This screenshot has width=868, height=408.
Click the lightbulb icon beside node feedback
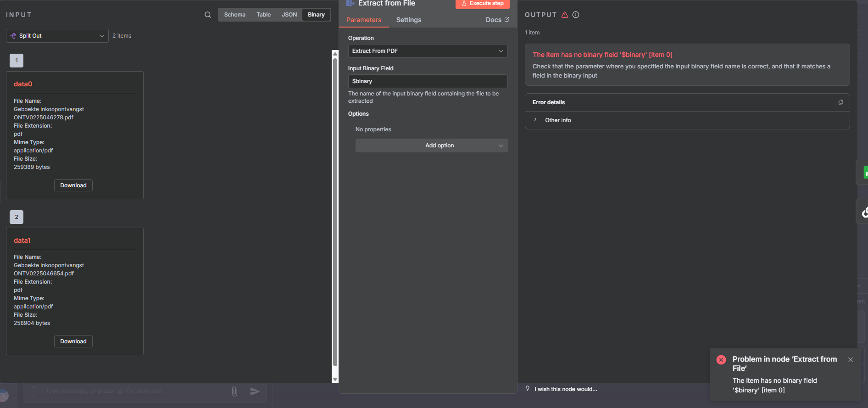[528, 389]
